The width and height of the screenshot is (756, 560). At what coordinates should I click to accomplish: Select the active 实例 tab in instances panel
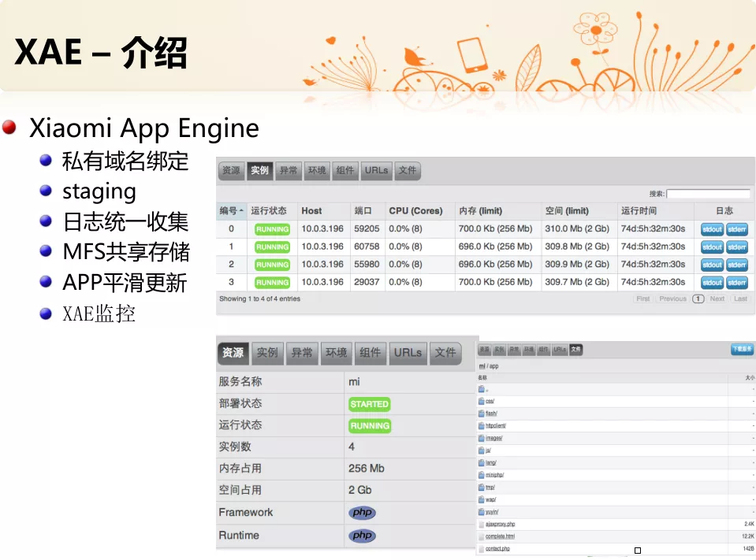point(260,170)
